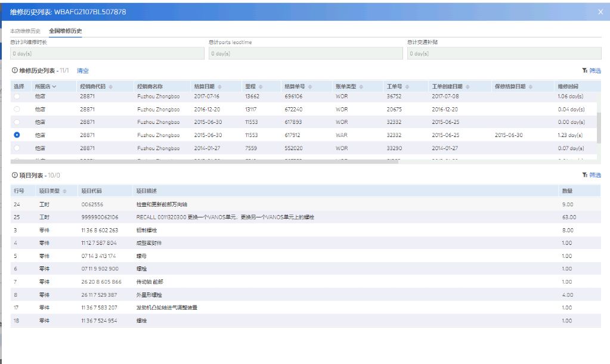Screen dimensions: 610x364
Task: Click the 总计3R维修时长 field
Action: point(107,54)
